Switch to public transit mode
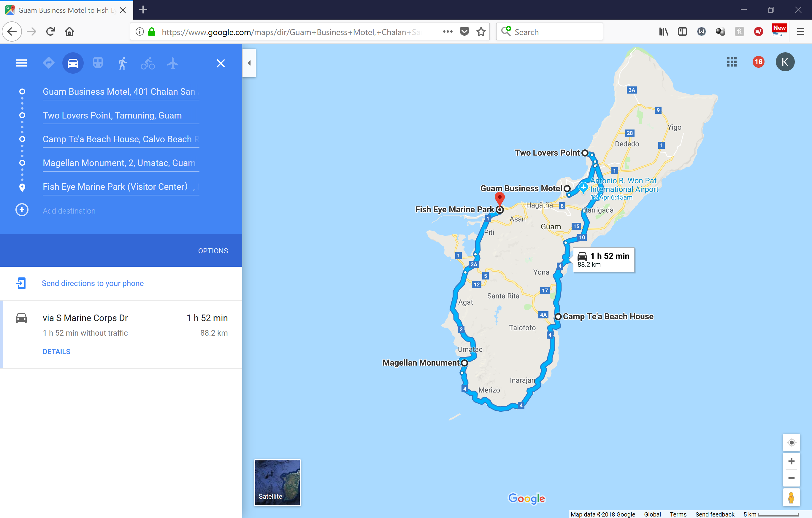 click(98, 63)
